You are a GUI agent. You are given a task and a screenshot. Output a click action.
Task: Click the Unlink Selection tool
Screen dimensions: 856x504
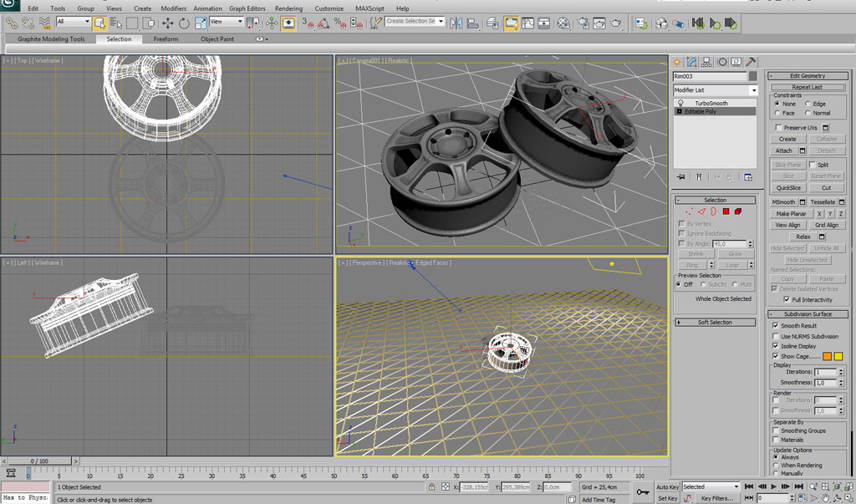pos(28,23)
